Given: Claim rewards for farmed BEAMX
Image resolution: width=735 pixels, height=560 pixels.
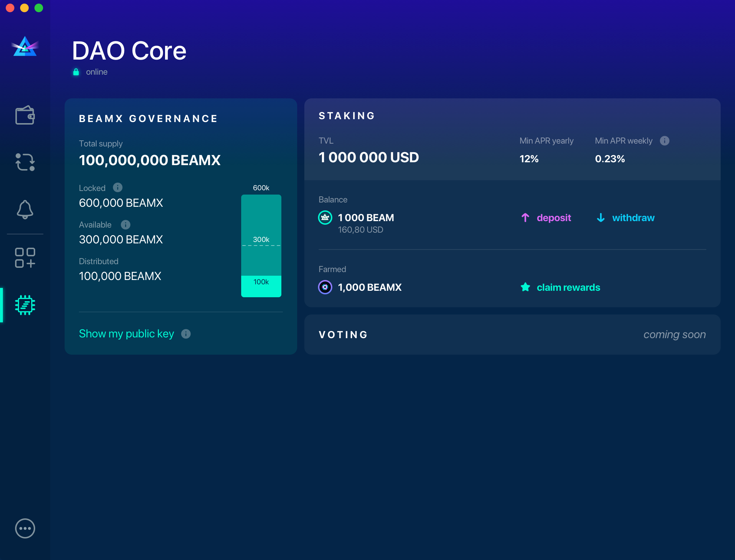Looking at the screenshot, I should 568,287.
